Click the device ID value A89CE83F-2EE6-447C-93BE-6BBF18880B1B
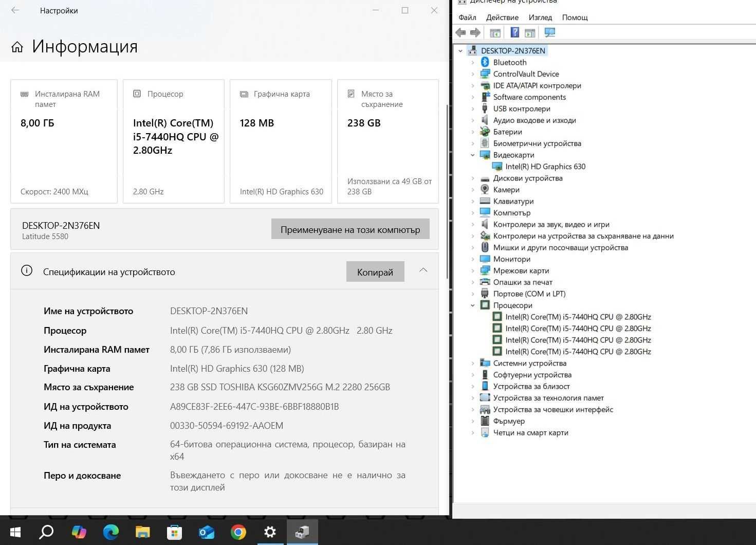 (x=254, y=407)
